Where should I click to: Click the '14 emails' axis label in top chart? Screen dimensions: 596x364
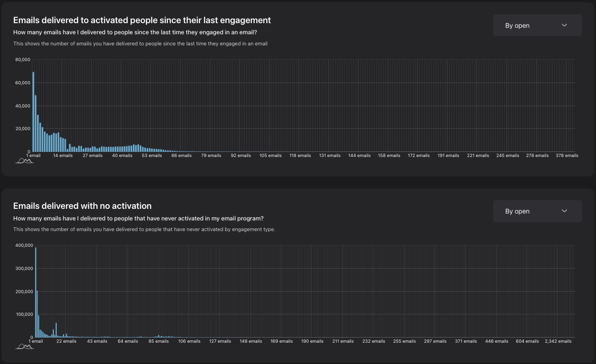click(x=63, y=156)
